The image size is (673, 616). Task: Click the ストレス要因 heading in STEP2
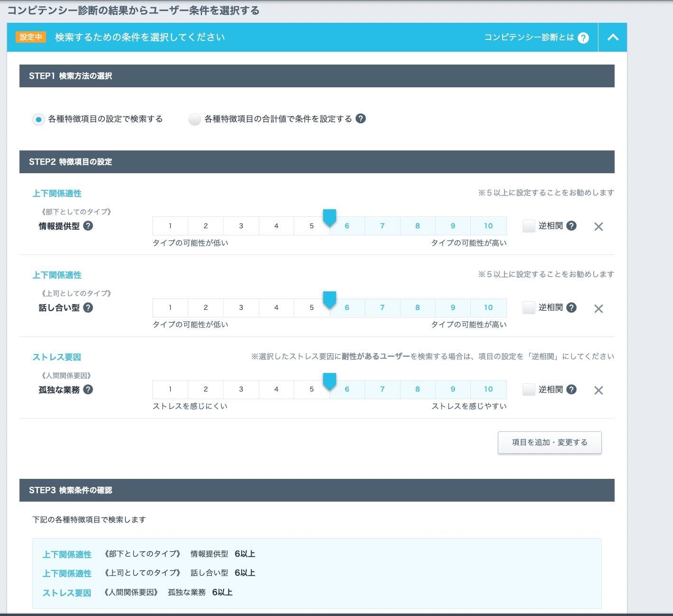coord(57,357)
